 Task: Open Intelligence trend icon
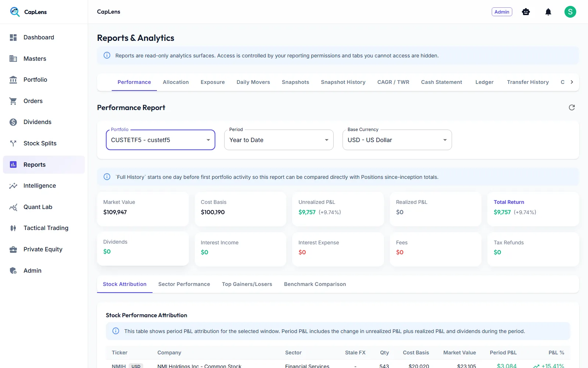(13, 185)
